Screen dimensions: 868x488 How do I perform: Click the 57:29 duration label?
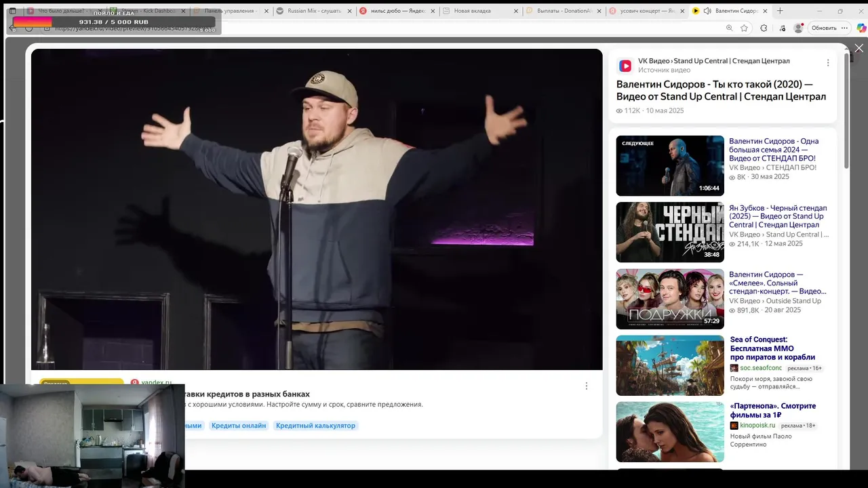pos(711,321)
